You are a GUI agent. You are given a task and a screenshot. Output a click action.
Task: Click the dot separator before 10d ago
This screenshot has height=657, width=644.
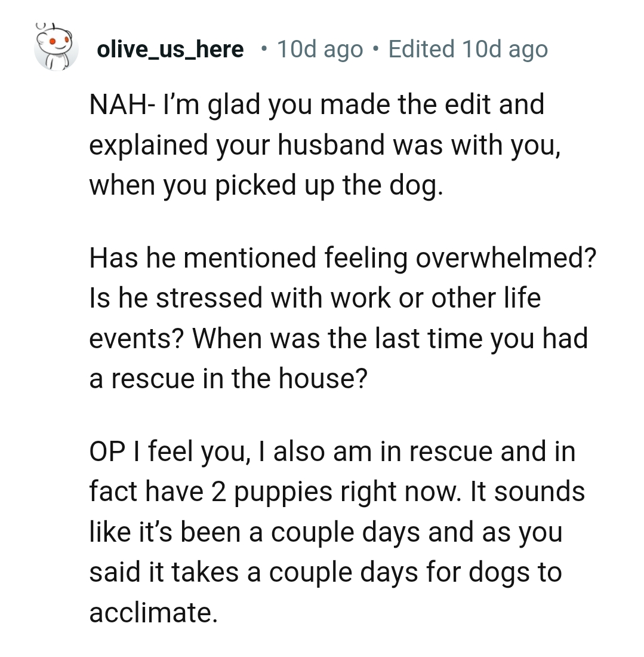263,49
